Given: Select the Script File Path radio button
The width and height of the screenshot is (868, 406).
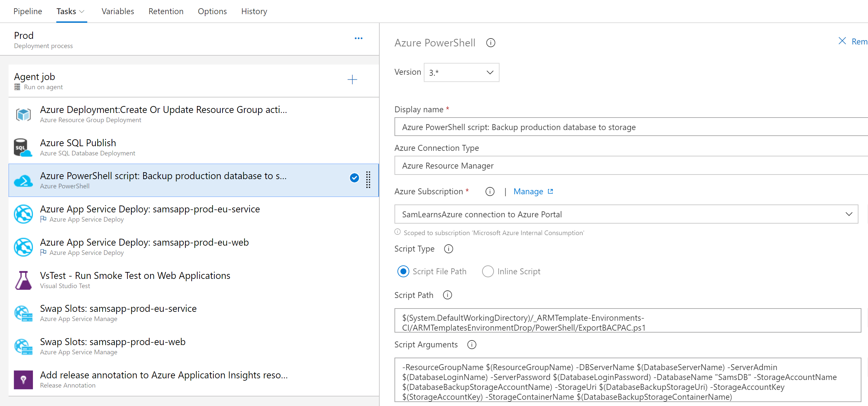Looking at the screenshot, I should coord(403,271).
